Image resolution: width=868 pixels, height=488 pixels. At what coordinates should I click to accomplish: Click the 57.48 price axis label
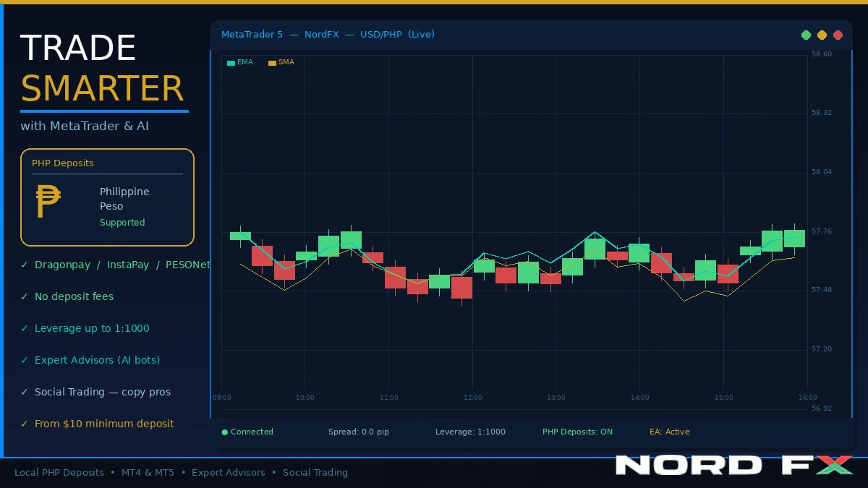[x=822, y=291]
